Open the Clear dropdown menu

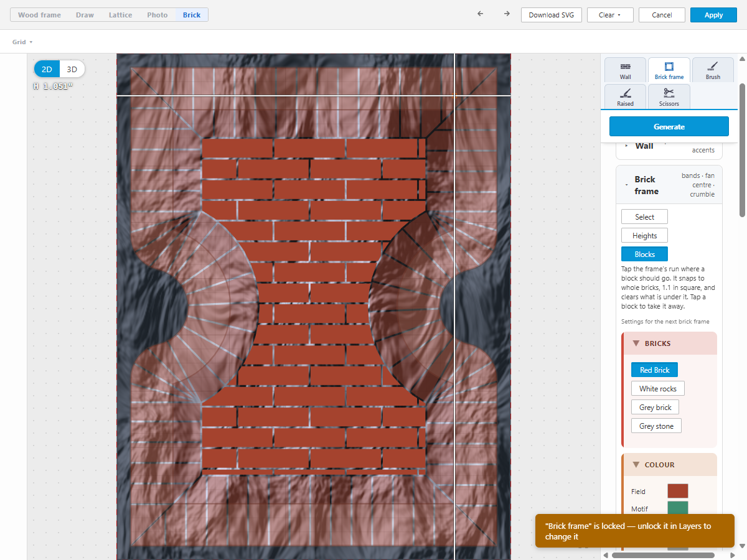610,15
